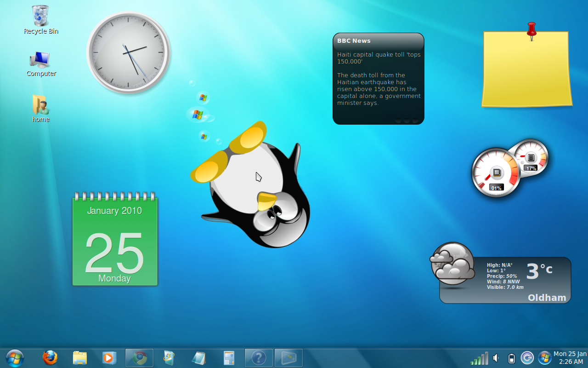Click the January 2010 calendar widget
This screenshot has height=368, width=588.
pyautogui.click(x=115, y=239)
